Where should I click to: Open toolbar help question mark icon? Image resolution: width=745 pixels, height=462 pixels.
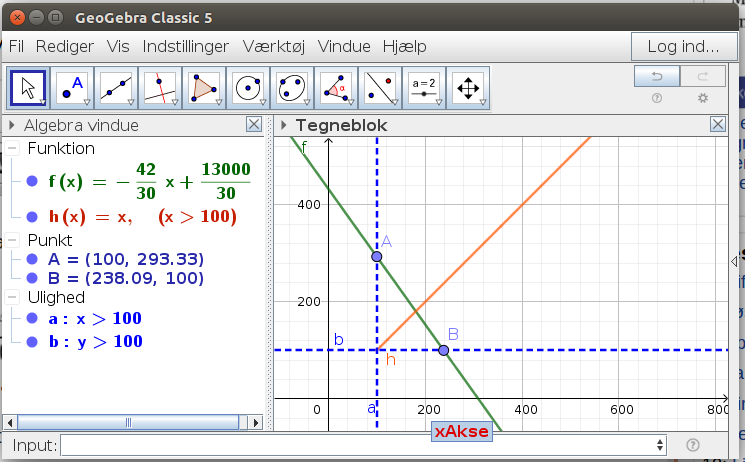point(657,98)
